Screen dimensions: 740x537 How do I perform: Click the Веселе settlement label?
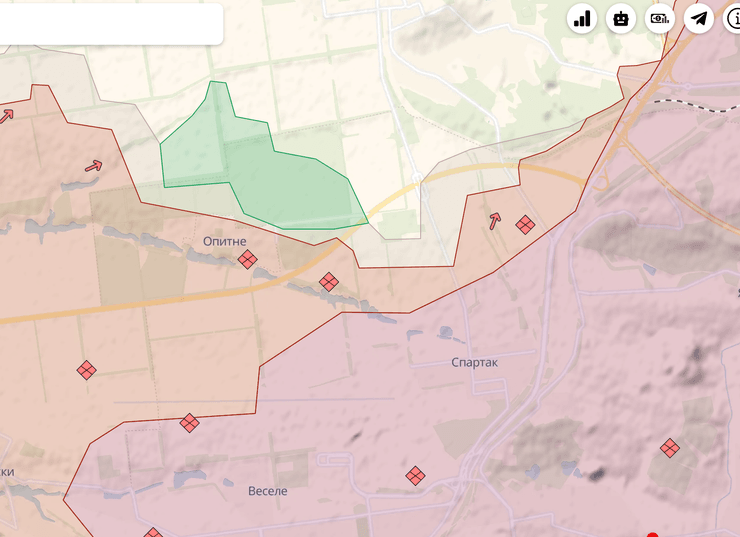tap(267, 491)
